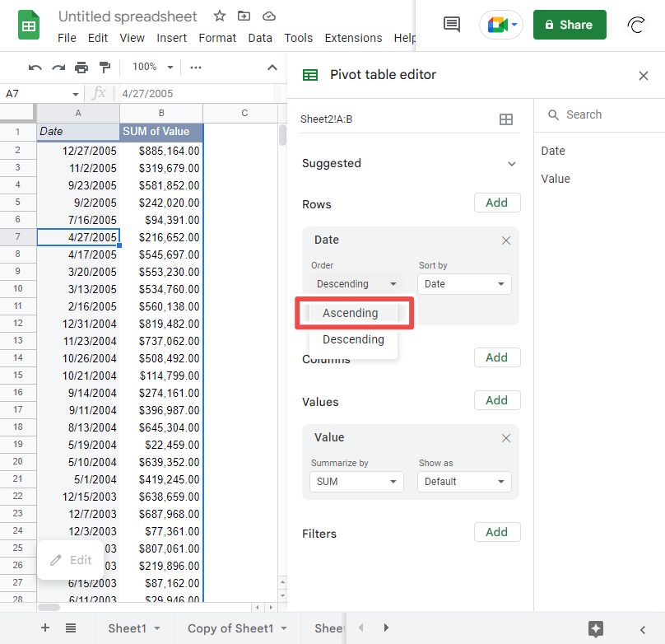Add a field to Rows
Viewport: 665px width, 644px height.
tap(497, 203)
